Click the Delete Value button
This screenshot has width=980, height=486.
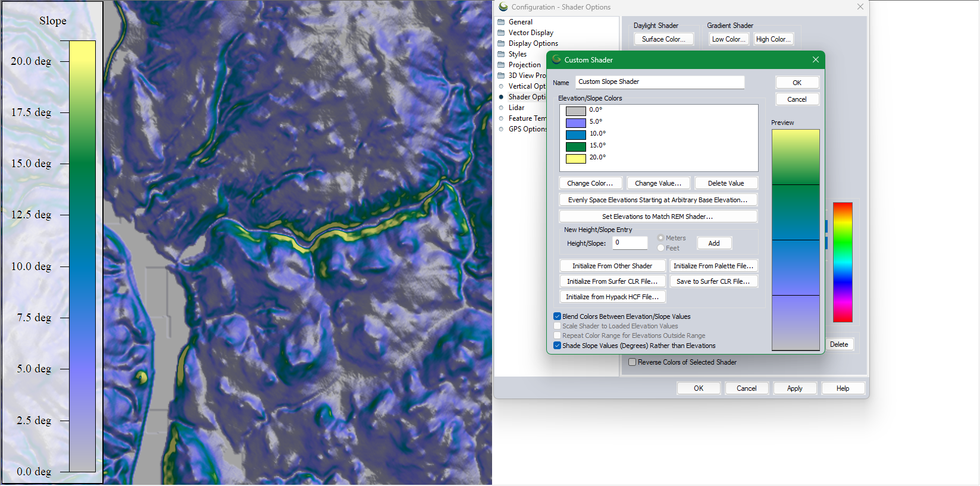[726, 183]
